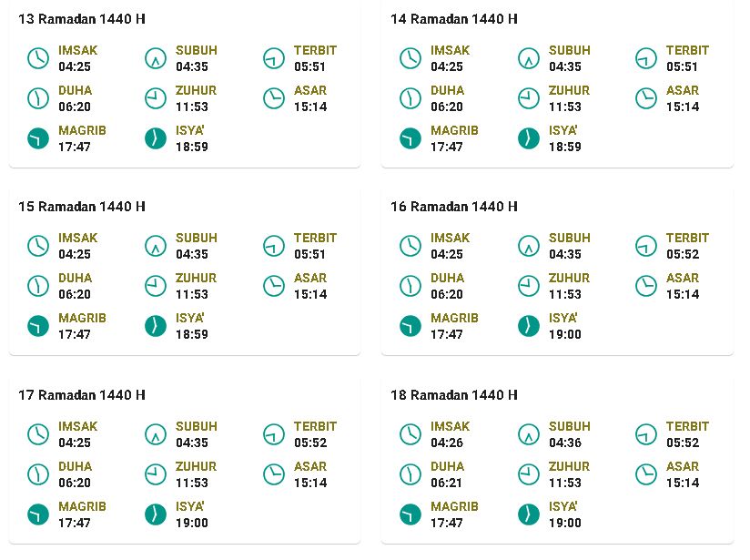Click the '17 Ramadan 1440 H' card title
750x560 pixels.
tap(82, 395)
